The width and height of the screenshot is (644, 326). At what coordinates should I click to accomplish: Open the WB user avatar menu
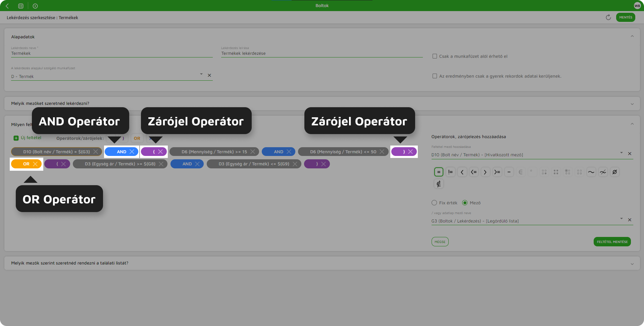coord(637,6)
